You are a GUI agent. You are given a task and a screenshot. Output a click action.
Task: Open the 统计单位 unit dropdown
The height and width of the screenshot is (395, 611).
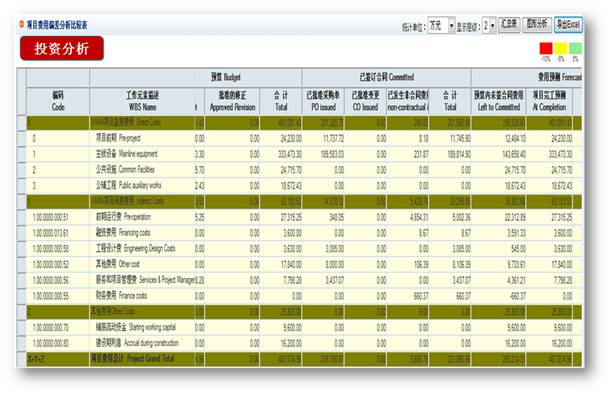point(441,26)
